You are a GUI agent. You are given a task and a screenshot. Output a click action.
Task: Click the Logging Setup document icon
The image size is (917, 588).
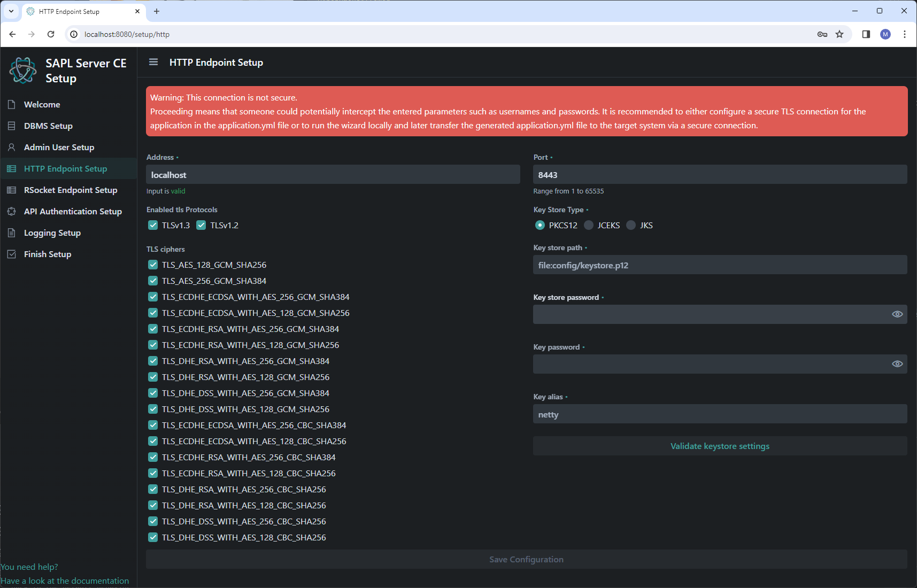[12, 233]
